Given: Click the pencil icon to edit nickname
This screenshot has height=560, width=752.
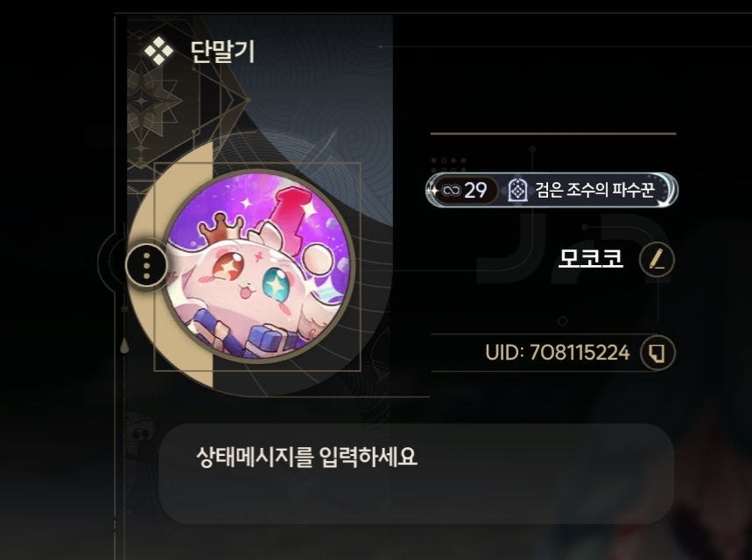Looking at the screenshot, I should (657, 260).
